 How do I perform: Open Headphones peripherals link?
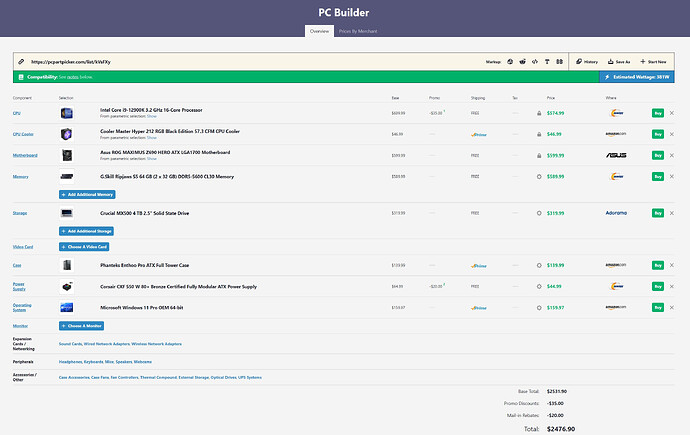(70, 362)
